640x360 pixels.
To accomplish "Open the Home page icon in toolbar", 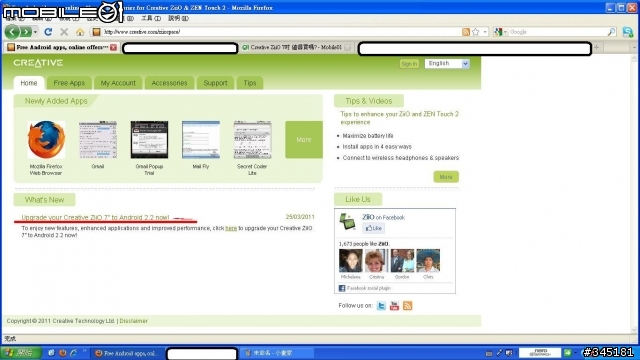I will (x=80, y=32).
